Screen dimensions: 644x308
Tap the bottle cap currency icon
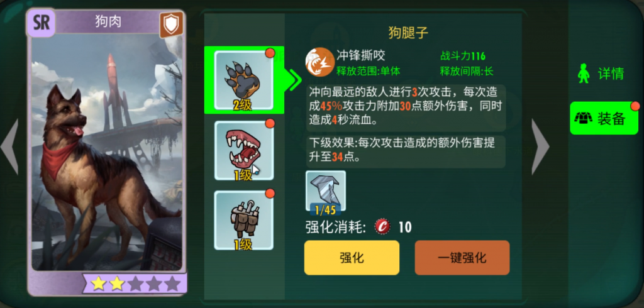pos(382,227)
